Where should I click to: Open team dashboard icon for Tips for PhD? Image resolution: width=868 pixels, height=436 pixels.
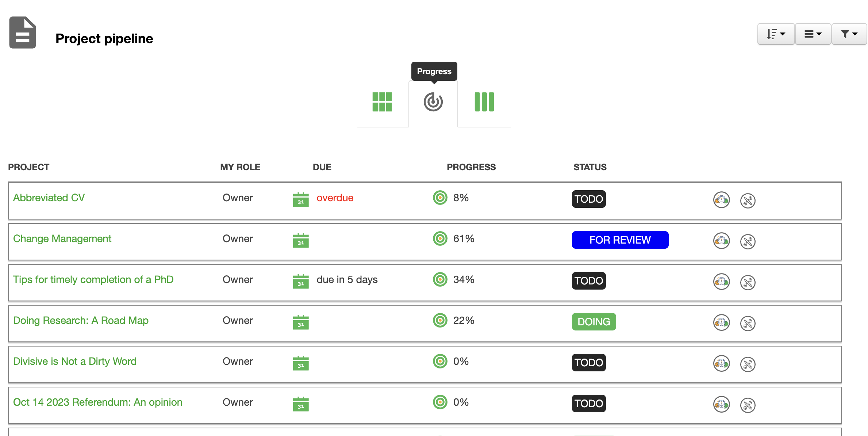coord(722,282)
